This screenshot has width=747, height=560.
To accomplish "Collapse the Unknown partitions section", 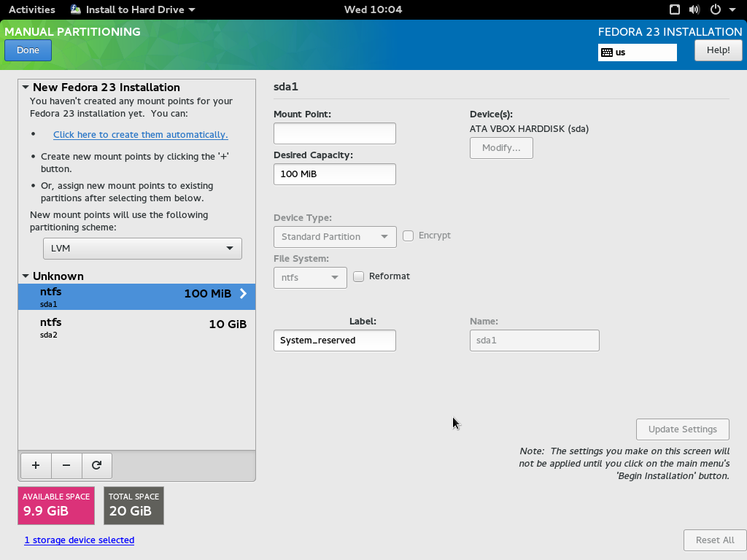I will coord(26,276).
